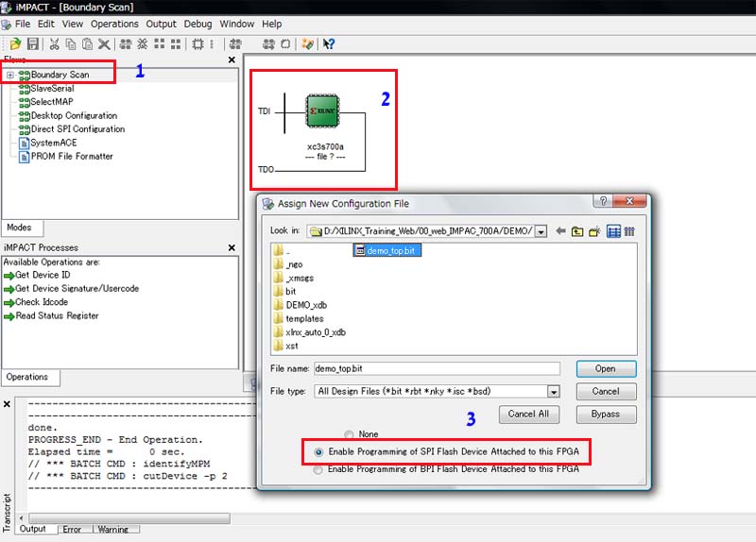The width and height of the screenshot is (756, 542).
Task: Click the Open button in dialog
Action: tap(606, 369)
